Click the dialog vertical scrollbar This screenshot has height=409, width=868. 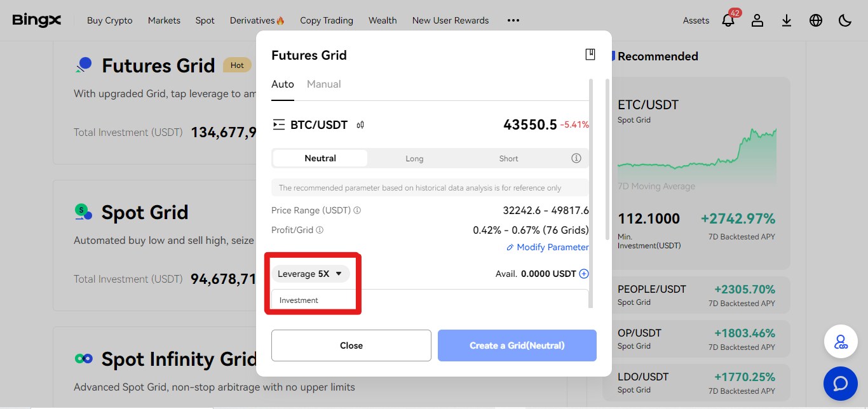[608, 159]
